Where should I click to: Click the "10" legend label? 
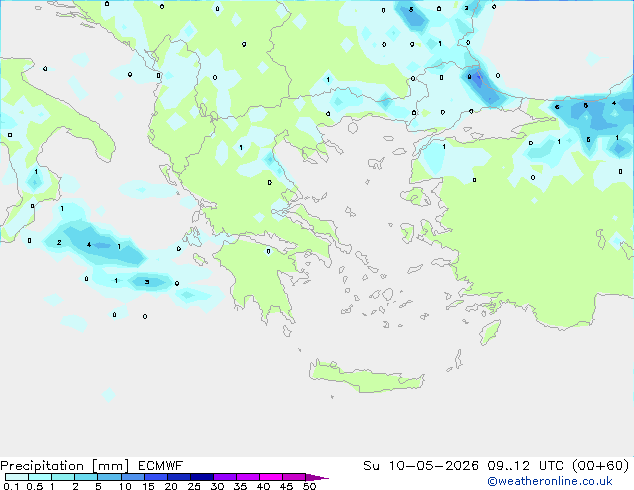[125, 486]
